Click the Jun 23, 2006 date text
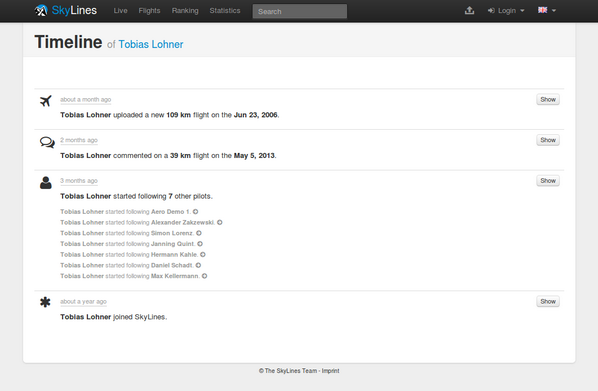This screenshot has width=598, height=391. coord(256,115)
